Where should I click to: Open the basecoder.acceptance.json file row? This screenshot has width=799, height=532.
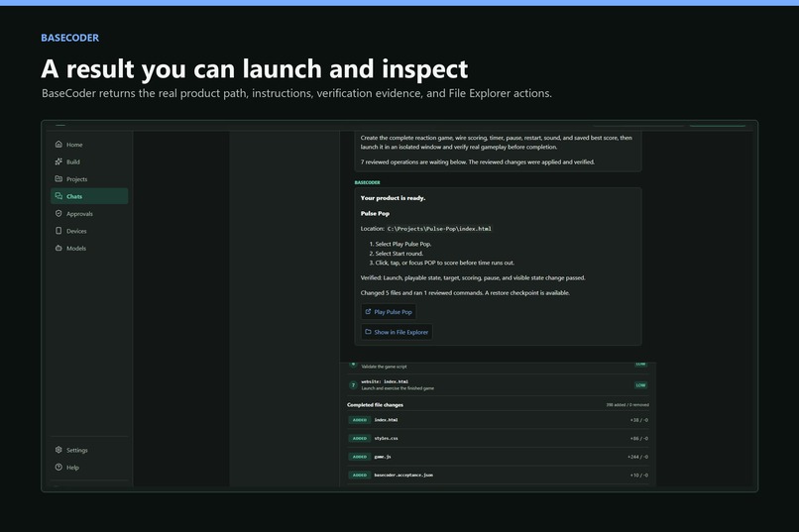pyautogui.click(x=498, y=475)
